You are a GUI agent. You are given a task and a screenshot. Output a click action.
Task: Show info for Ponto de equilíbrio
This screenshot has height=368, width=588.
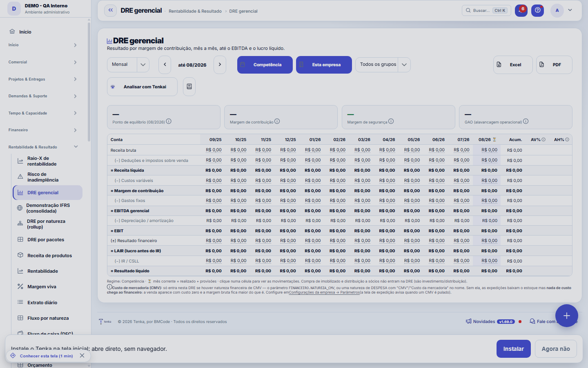point(169,121)
